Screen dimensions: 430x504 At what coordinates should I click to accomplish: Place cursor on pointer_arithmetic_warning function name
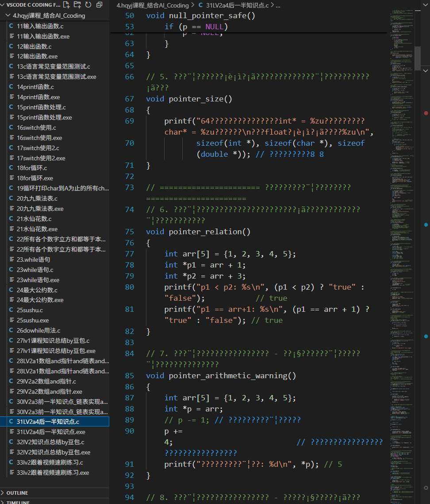coord(228,376)
